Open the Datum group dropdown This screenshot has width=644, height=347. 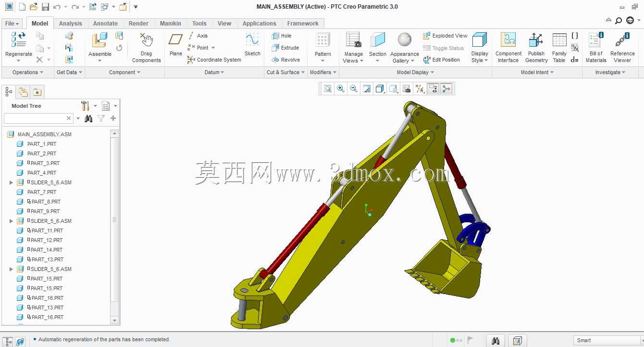214,72
